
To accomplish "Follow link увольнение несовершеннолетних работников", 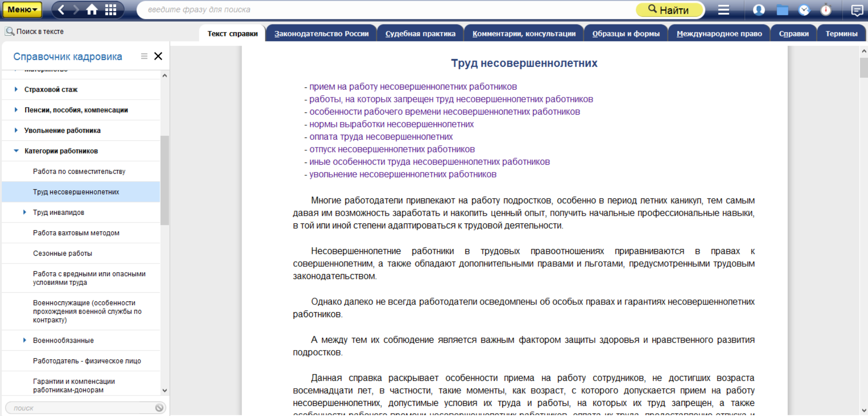I will (403, 174).
